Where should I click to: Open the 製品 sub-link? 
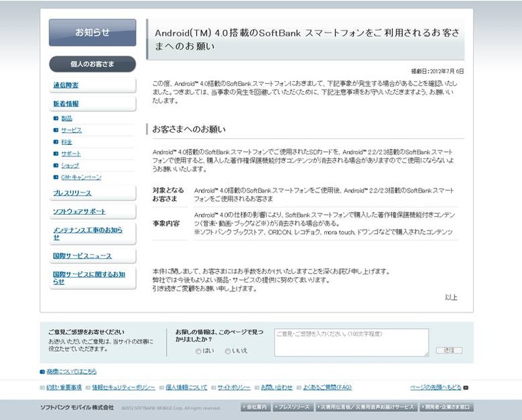(x=66, y=119)
